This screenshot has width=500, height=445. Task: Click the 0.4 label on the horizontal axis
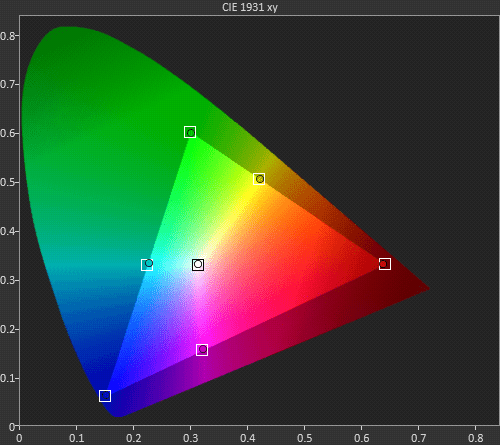pyautogui.click(x=248, y=438)
